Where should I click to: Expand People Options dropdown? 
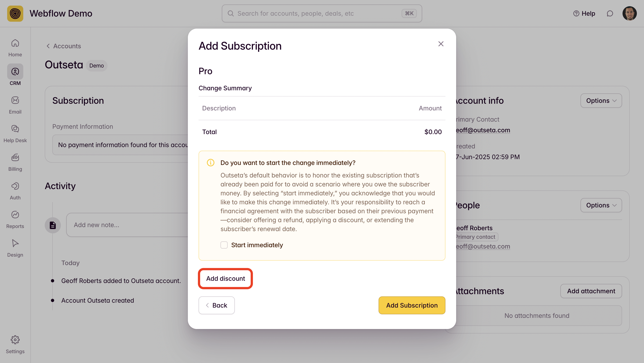[601, 205]
